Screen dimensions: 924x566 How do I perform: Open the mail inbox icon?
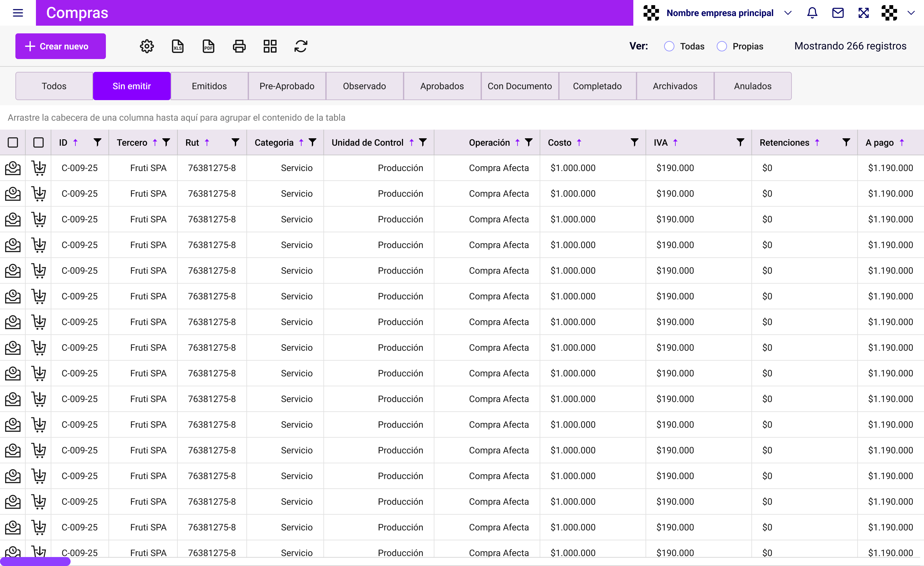click(x=838, y=13)
